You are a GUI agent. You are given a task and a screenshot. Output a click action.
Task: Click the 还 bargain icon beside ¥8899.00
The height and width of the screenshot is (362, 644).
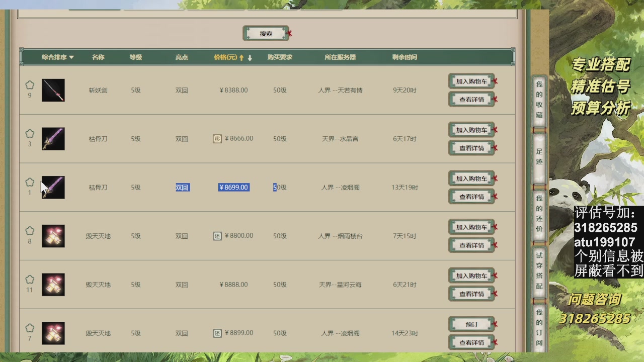(217, 333)
